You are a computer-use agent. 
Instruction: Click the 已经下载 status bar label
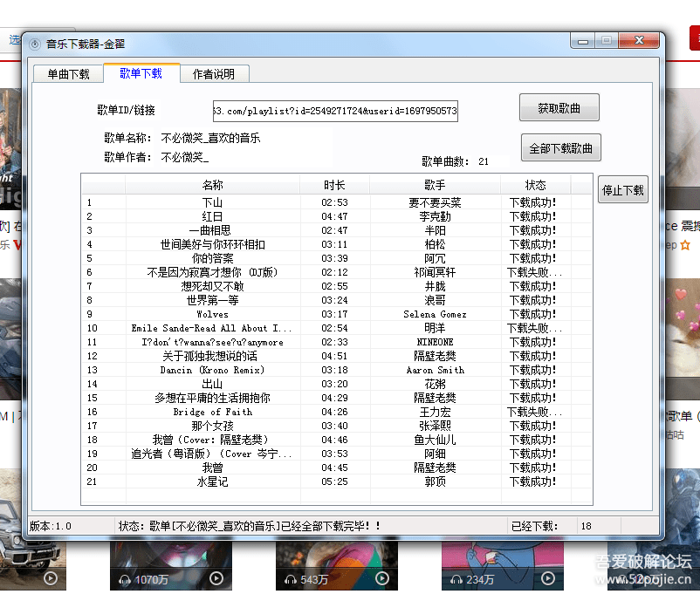point(534,526)
